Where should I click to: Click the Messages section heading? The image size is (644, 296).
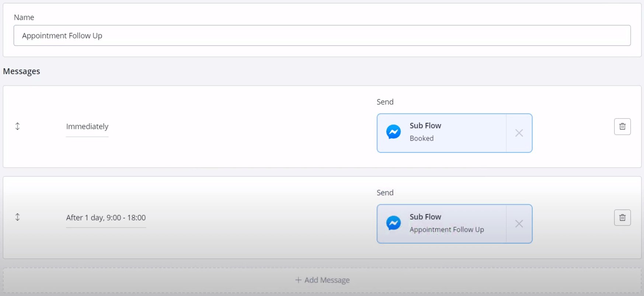[x=21, y=71]
